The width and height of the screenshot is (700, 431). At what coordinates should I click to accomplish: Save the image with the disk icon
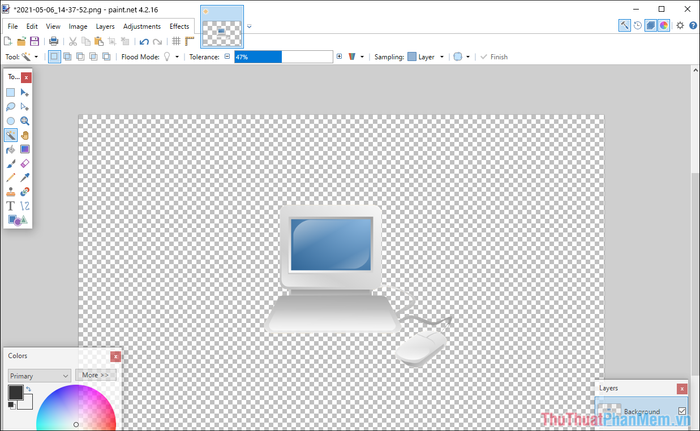click(x=34, y=42)
